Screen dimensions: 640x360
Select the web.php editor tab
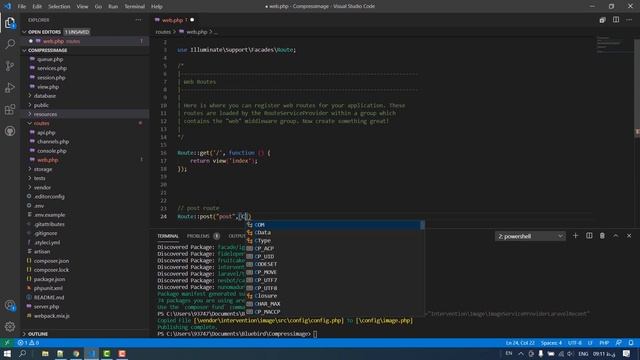pos(172,20)
